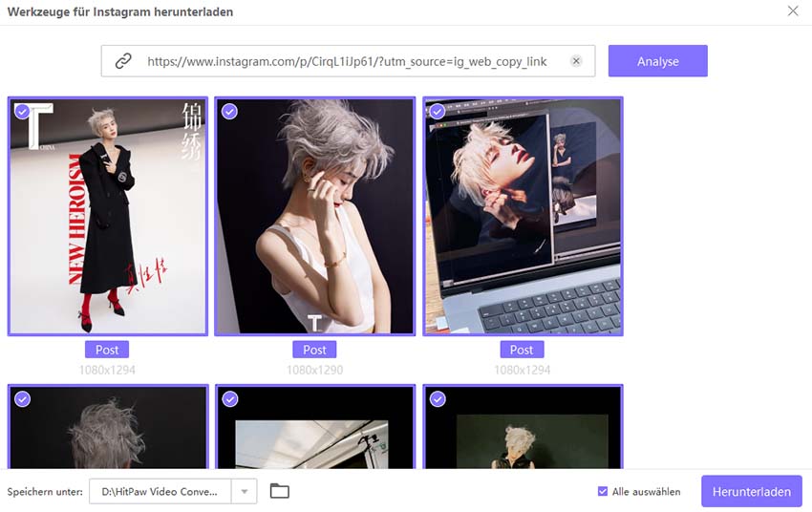Select the NEW HEROISM magazine cover thumbnail

[108, 217]
